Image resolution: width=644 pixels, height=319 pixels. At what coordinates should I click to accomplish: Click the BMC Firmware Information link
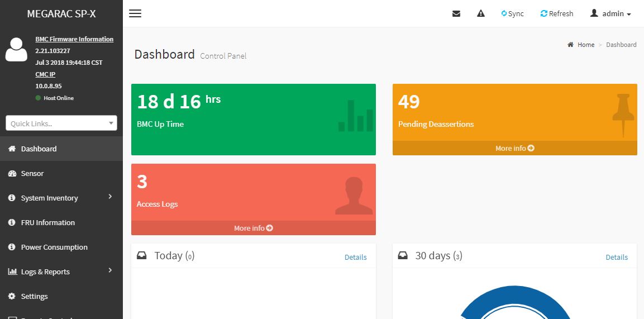point(74,39)
